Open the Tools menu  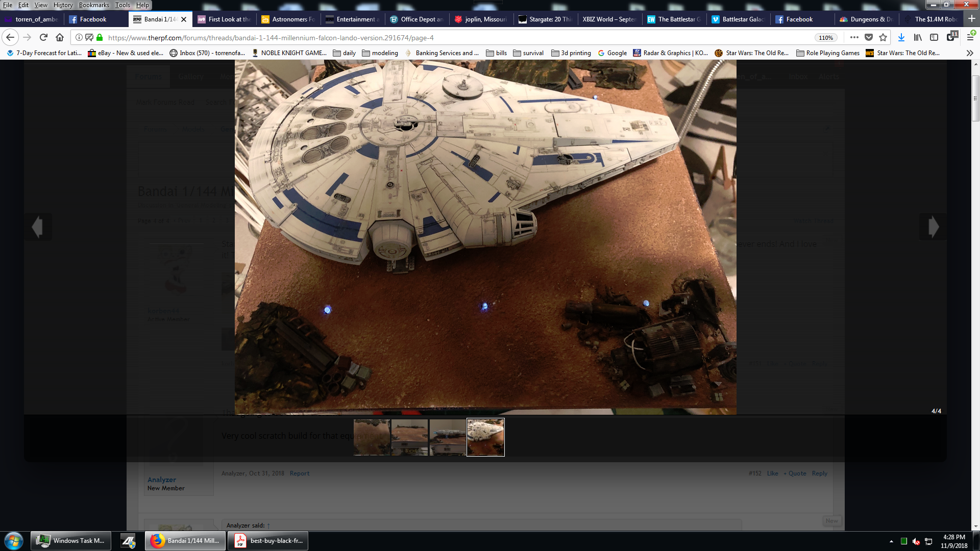[122, 5]
